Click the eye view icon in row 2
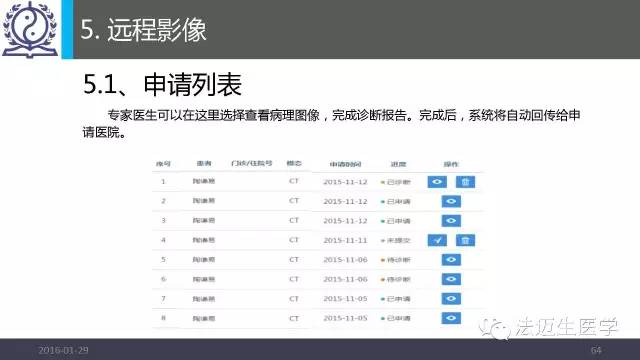 451,201
